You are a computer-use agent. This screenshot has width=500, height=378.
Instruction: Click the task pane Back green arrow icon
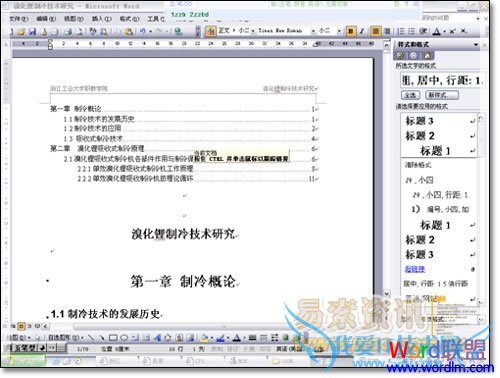click(400, 55)
